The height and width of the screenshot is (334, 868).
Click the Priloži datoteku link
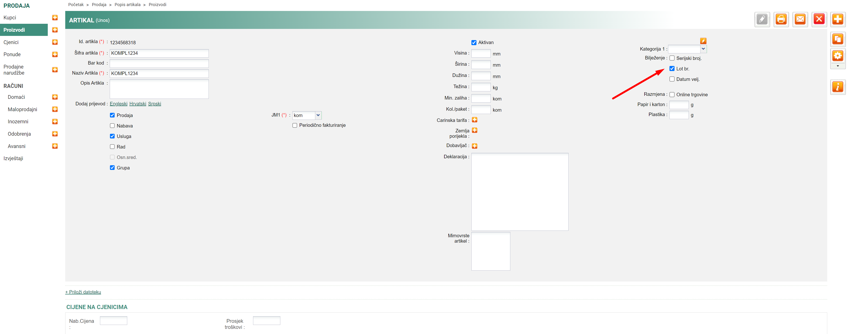click(83, 292)
